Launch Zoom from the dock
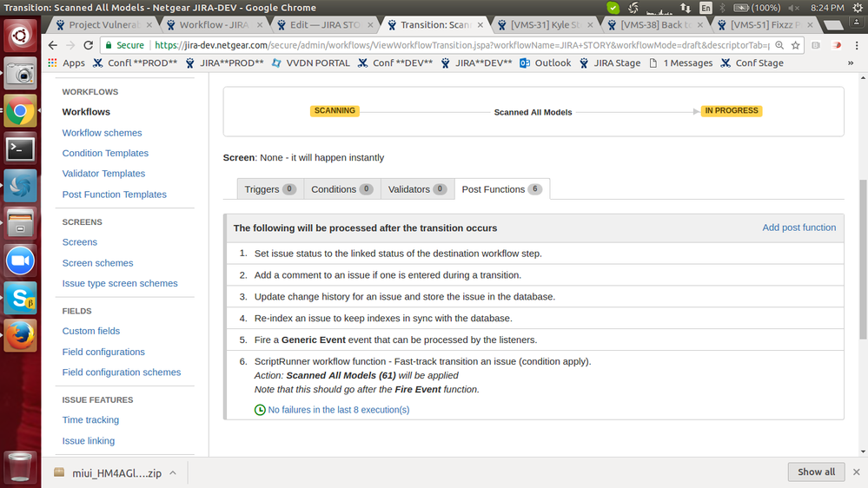The width and height of the screenshot is (868, 488). (x=21, y=260)
